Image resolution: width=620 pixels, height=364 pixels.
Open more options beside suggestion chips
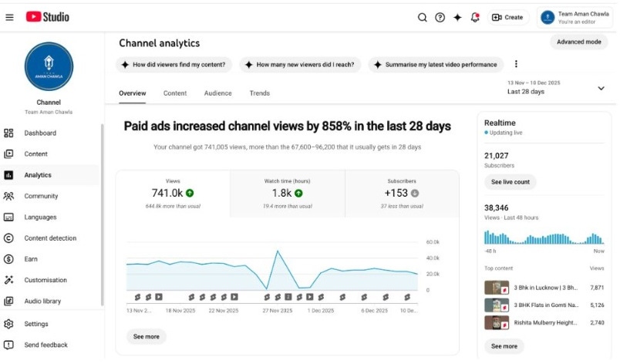pyautogui.click(x=516, y=65)
